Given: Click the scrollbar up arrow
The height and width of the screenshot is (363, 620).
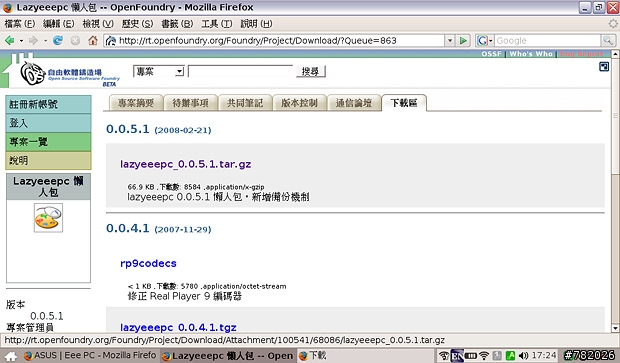Looking at the screenshot, I should [615, 54].
